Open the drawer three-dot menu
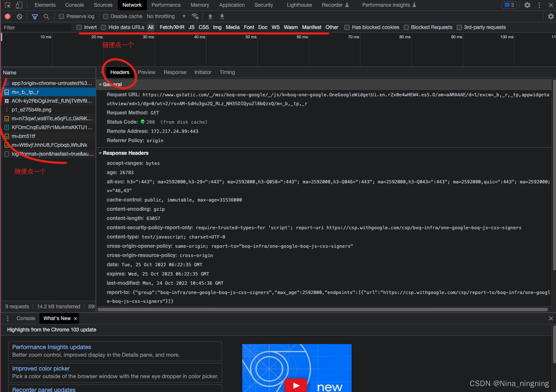The image size is (556, 392). coord(8,318)
